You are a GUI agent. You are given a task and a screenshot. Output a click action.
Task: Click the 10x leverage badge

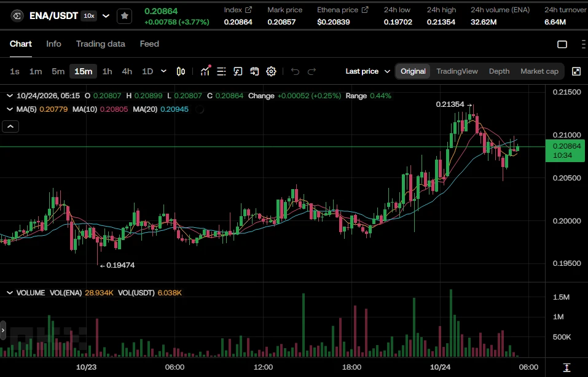pyautogui.click(x=89, y=16)
